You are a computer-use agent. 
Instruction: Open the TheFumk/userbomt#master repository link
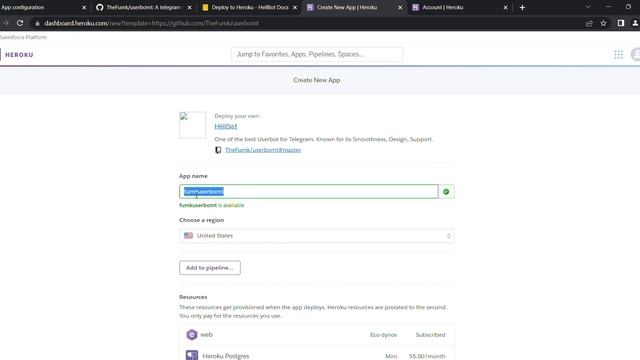[x=263, y=150]
